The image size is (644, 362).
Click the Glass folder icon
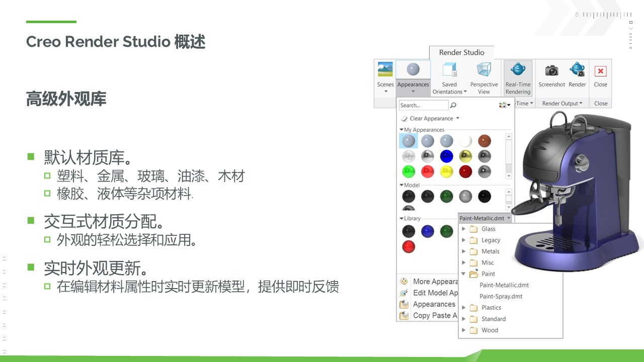(x=473, y=229)
